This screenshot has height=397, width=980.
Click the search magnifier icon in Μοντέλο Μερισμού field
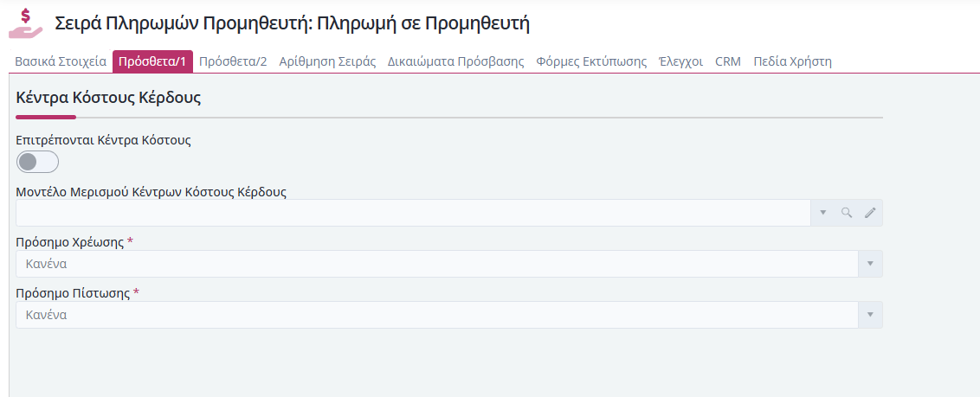pyautogui.click(x=847, y=213)
